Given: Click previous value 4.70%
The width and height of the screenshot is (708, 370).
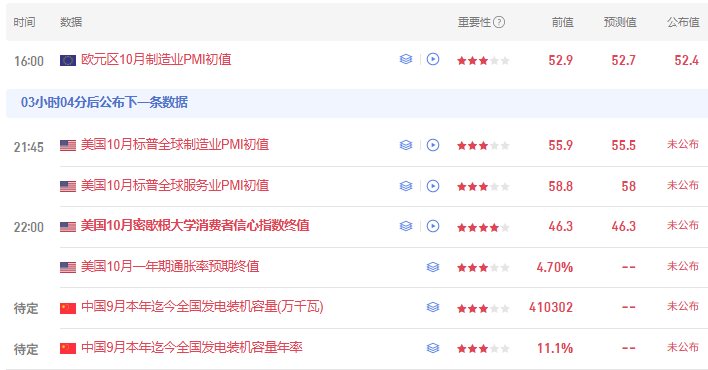Looking at the screenshot, I should [x=555, y=267].
